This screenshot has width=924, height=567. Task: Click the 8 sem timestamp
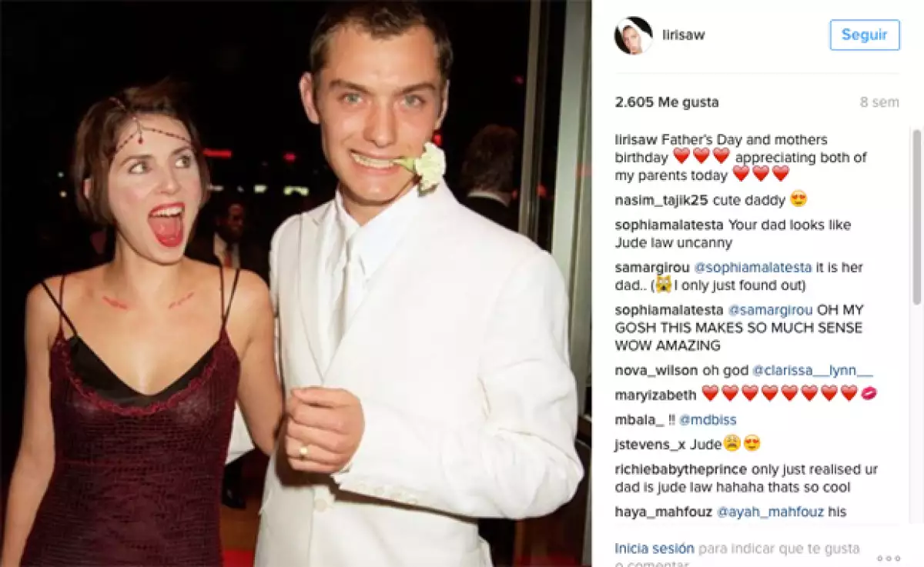(x=879, y=102)
